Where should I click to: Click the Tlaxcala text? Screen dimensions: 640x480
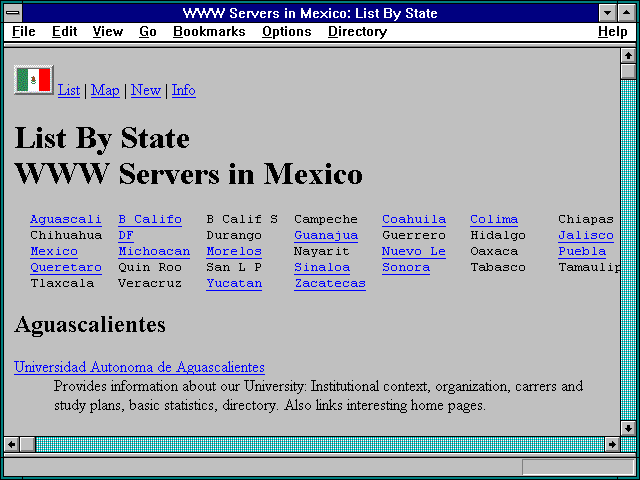click(62, 283)
